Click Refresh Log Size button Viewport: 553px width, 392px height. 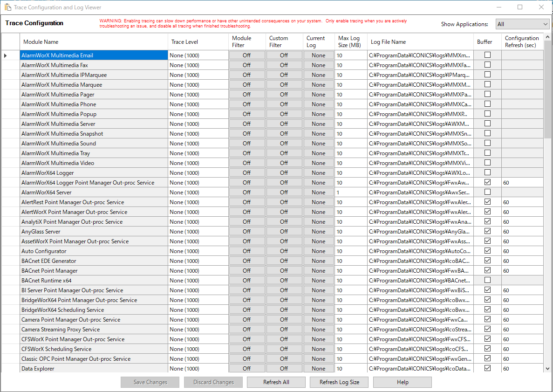tap(339, 382)
